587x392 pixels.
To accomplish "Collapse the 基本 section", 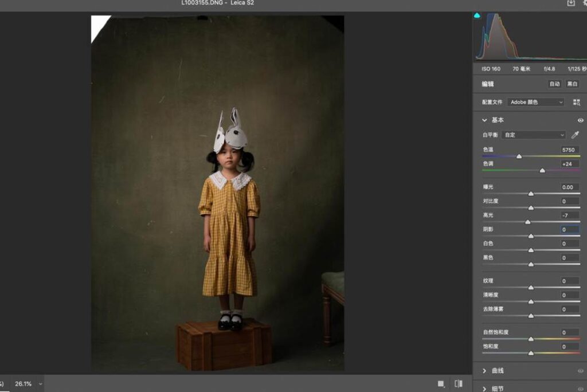I will pos(485,120).
